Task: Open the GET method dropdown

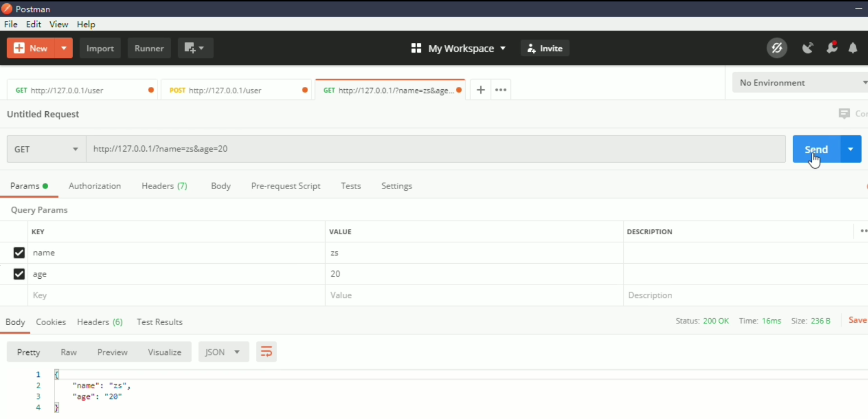Action: (x=46, y=149)
